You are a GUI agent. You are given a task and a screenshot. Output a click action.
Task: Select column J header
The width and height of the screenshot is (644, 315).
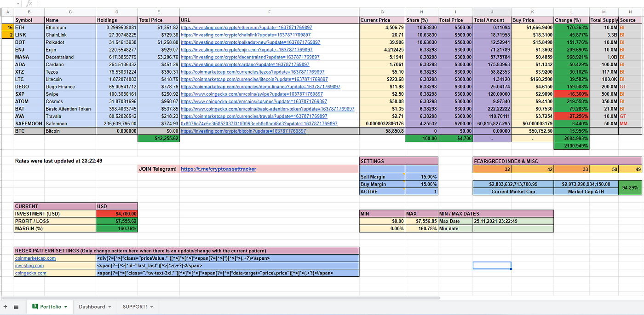pyautogui.click(x=492, y=12)
